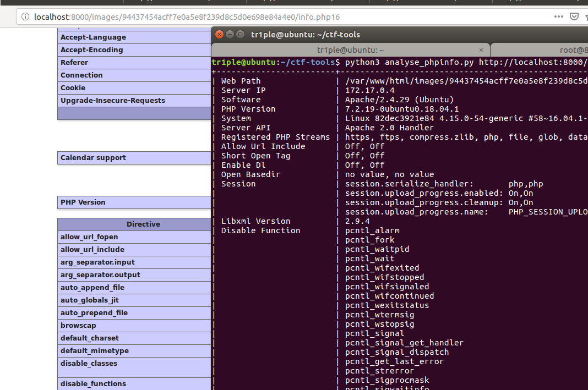Select the auto_append_file directive
The width and height of the screenshot is (588, 390).
coord(134,287)
